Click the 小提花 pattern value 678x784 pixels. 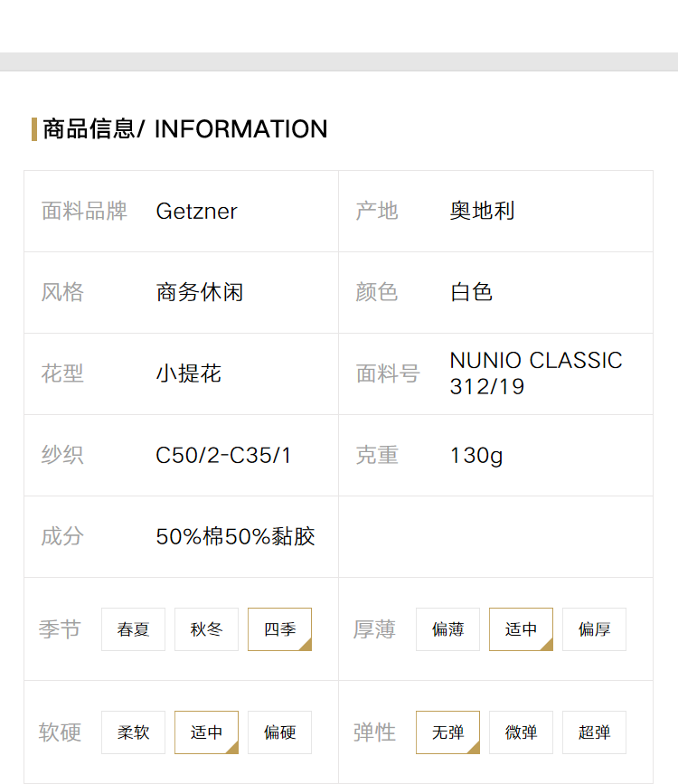(x=189, y=373)
